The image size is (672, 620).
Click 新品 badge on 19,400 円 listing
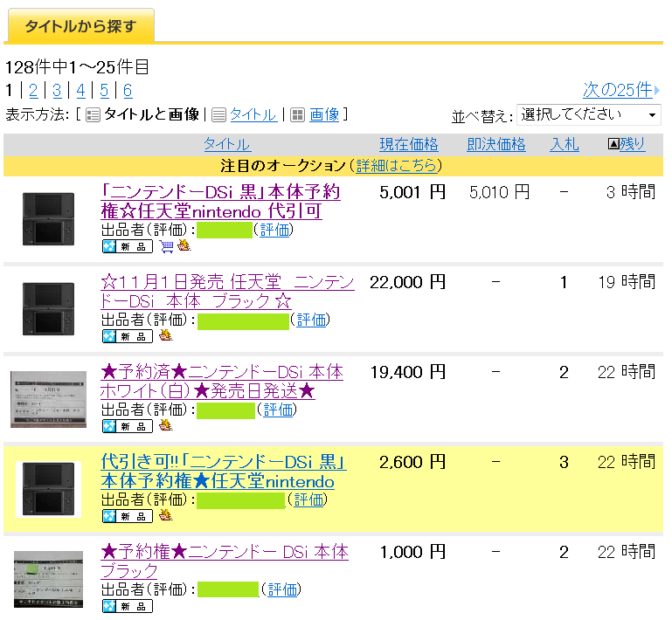coord(128,426)
